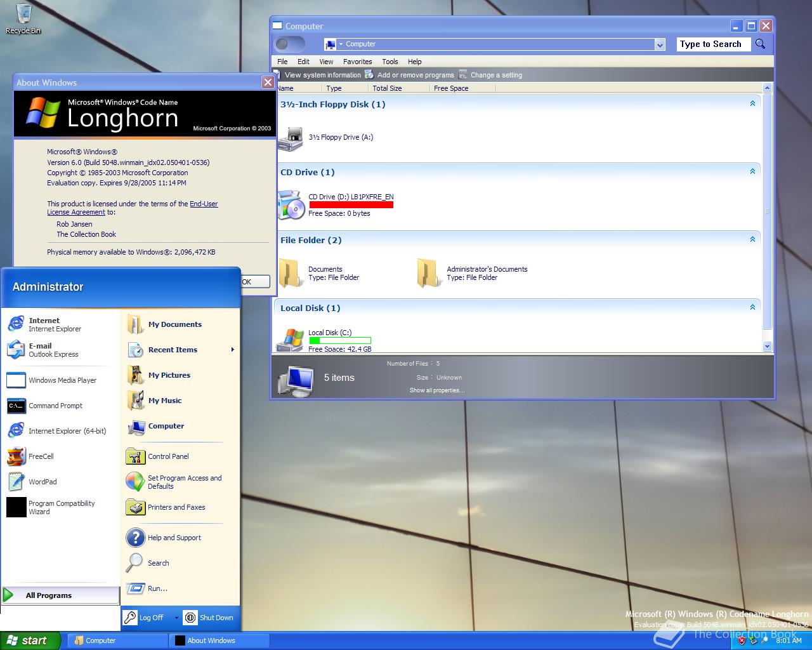The height and width of the screenshot is (650, 812).
Task: Click Add or remove programs
Action: pos(410,75)
